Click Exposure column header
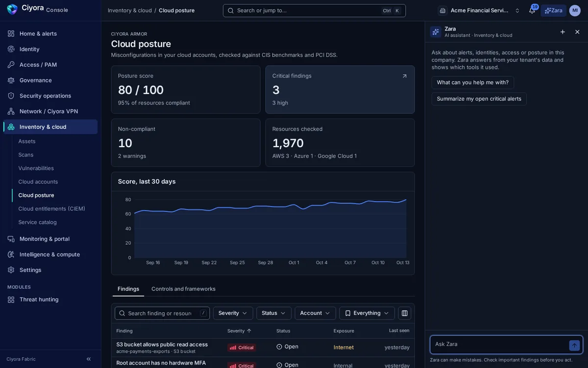588x368 pixels. [x=344, y=331]
